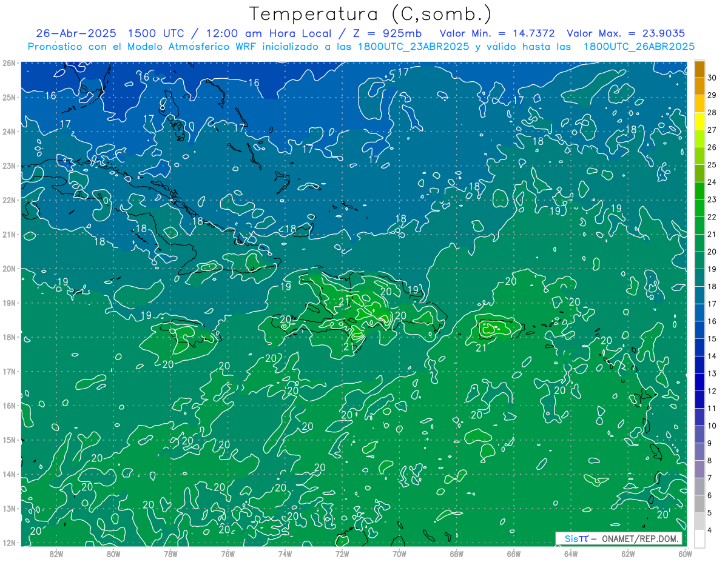This screenshot has width=728, height=562.
Task: Click the 64W longitude axis label
Action: (571, 554)
